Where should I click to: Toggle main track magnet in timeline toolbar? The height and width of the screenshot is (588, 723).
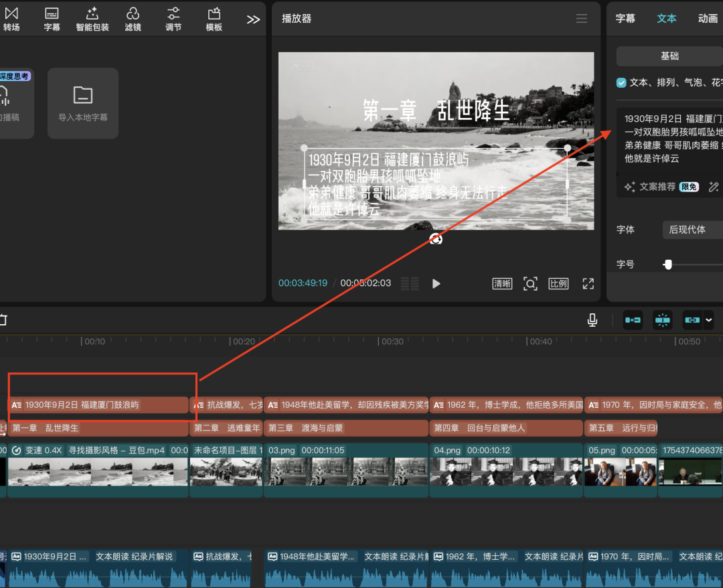pos(633,320)
